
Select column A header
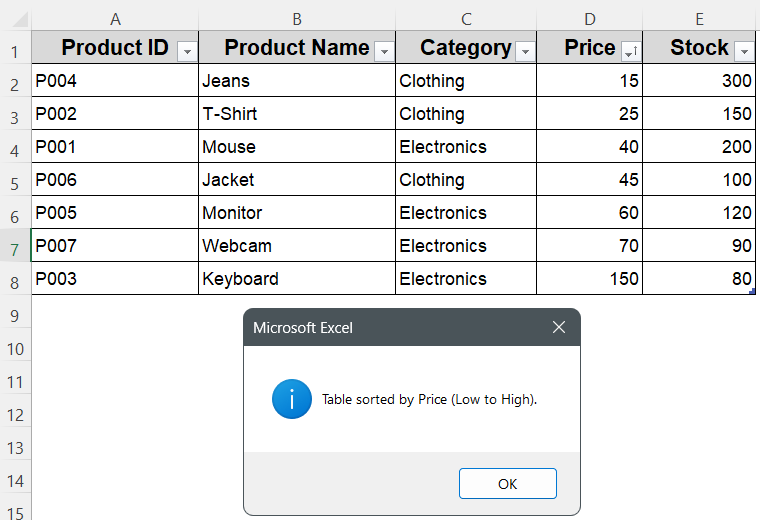(115, 19)
